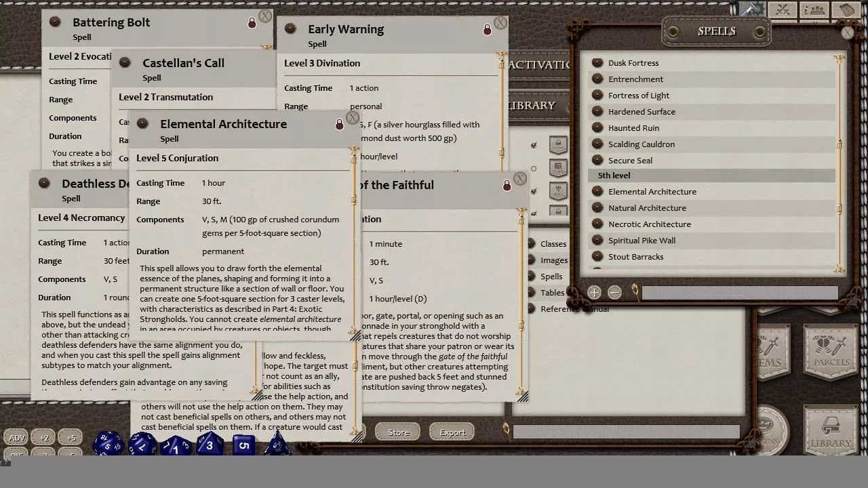Click the Castellan's Call window link icon
The width and height of the screenshot is (868, 488).
(x=125, y=63)
